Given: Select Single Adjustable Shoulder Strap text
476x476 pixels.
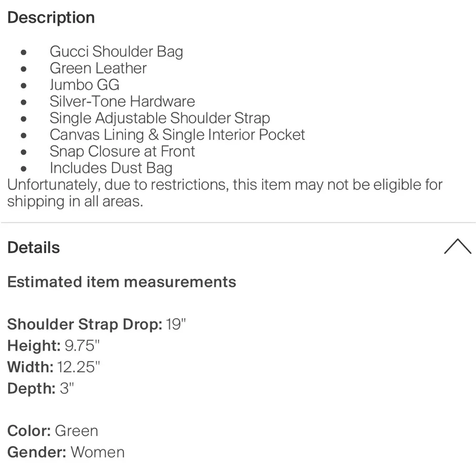Looking at the screenshot, I should click(x=160, y=118).
